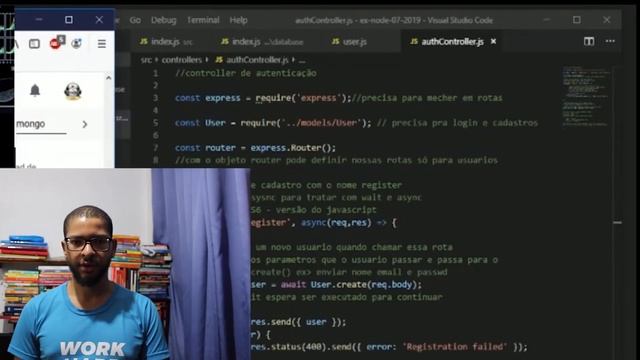Click "User.create(req.body)" in the code
The image size is (640, 360).
(x=364, y=284)
